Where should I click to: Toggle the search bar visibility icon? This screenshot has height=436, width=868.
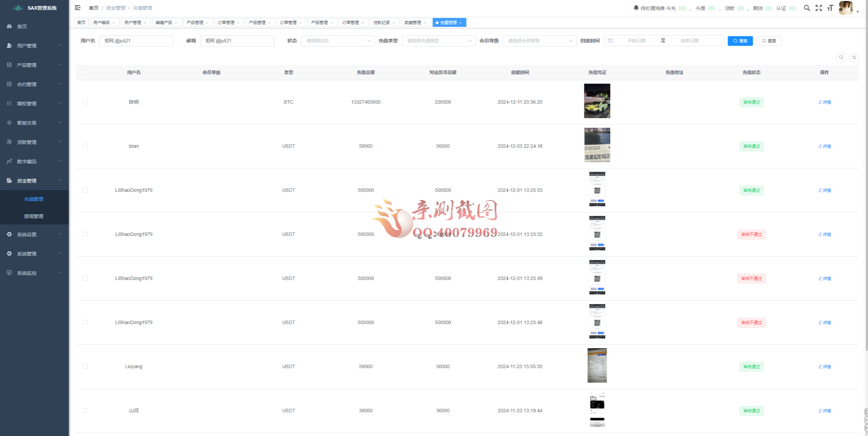(841, 58)
